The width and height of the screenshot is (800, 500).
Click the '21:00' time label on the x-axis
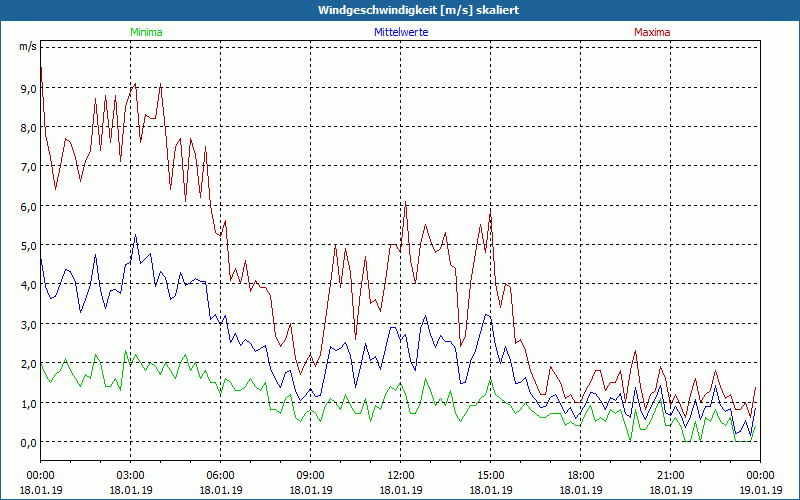pyautogui.click(x=670, y=476)
